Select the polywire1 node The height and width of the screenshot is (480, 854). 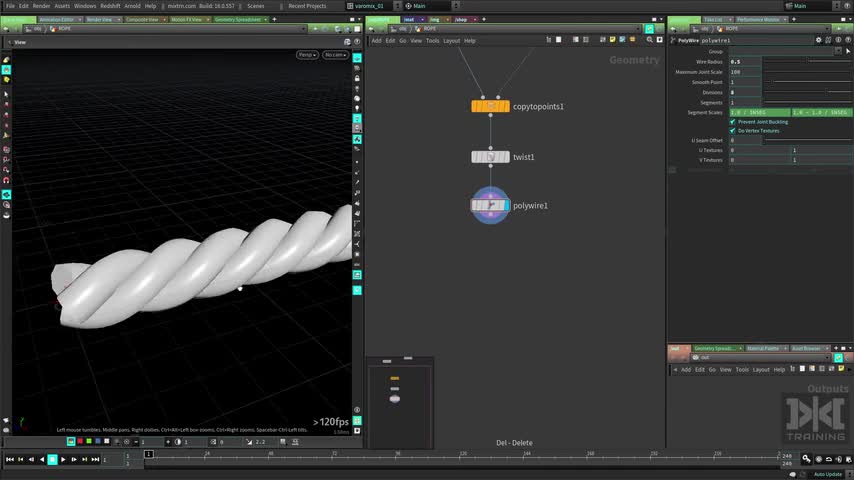(x=490, y=205)
